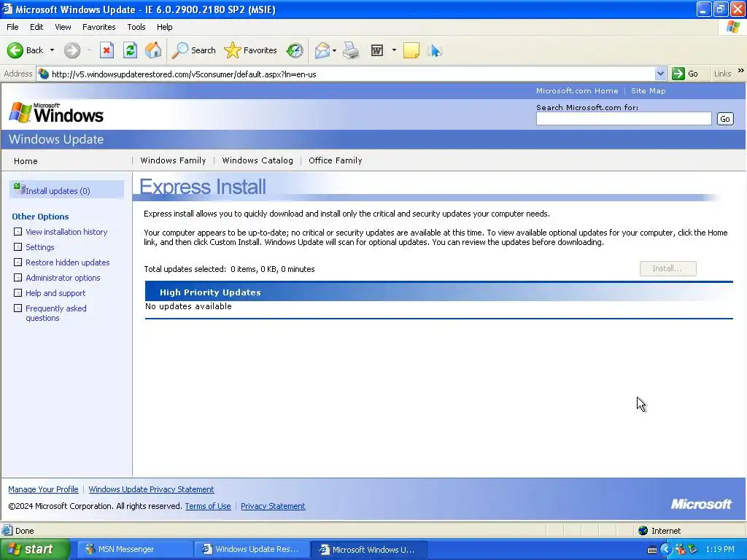The image size is (747, 560).
Task: Open the Tools menu
Action: (136, 27)
